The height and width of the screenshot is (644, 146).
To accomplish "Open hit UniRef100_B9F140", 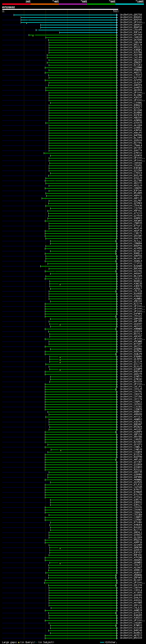I will 131,32.
